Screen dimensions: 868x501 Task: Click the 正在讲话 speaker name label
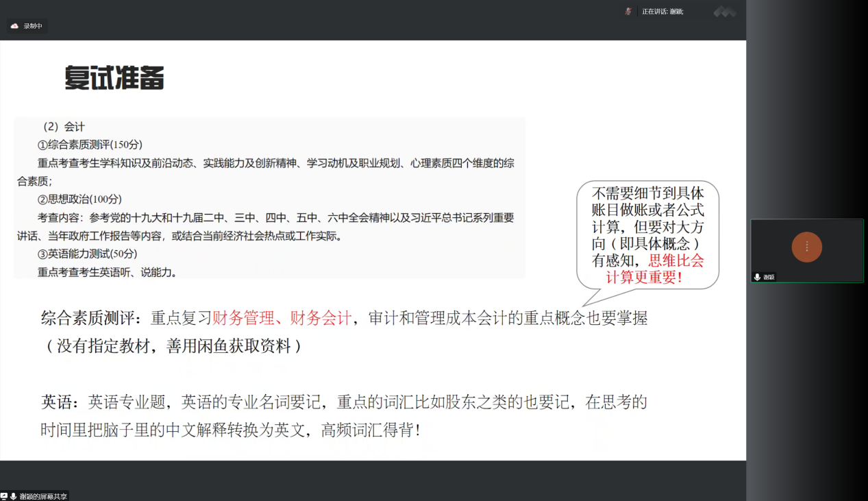coord(662,12)
